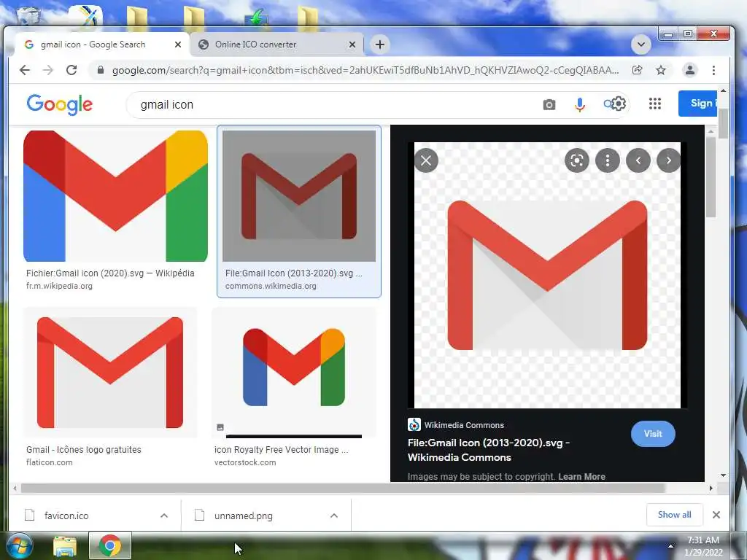
Task: Expand the unnamed.png download options chevron
Action: [x=334, y=516]
